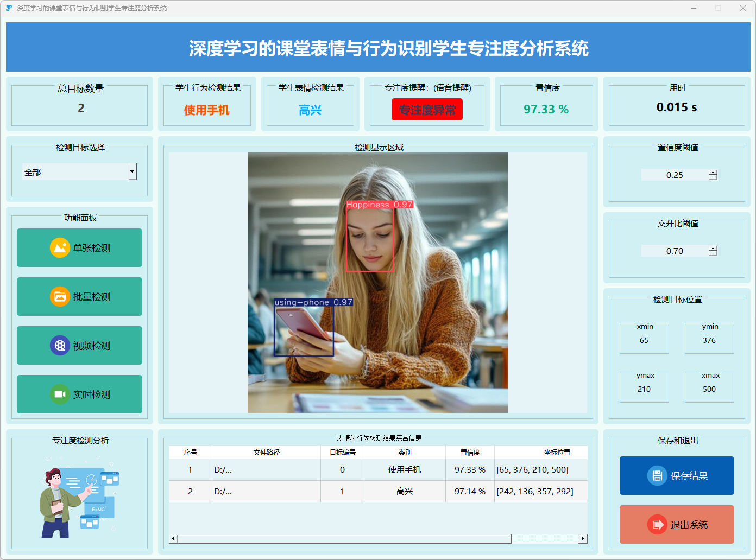Click the film reel icon for 视频检测
Image resolution: width=756 pixels, height=560 pixels.
click(60, 346)
